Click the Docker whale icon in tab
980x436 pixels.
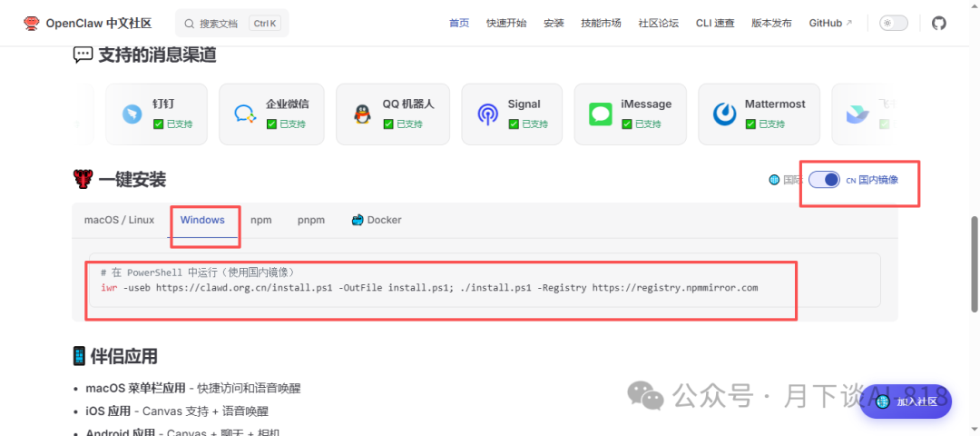click(x=358, y=220)
